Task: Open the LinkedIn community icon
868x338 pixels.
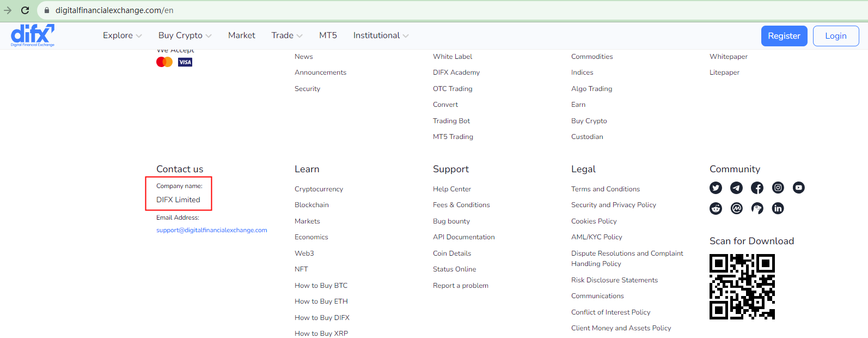Action: tap(778, 208)
